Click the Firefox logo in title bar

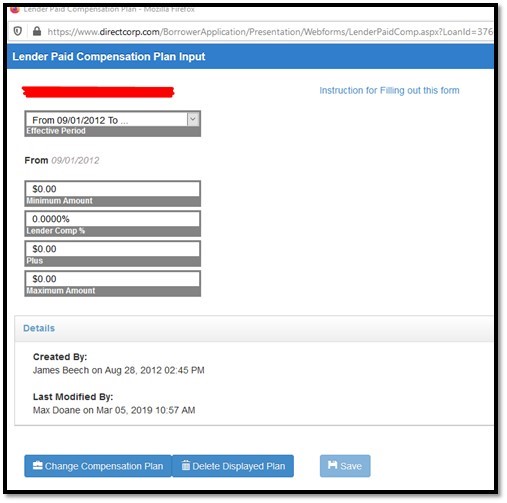[x=15, y=9]
